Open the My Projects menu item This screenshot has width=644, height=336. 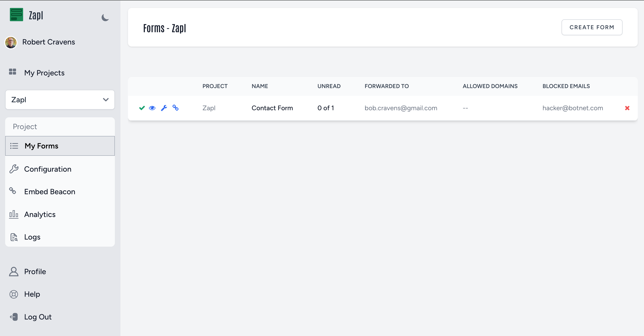point(44,72)
